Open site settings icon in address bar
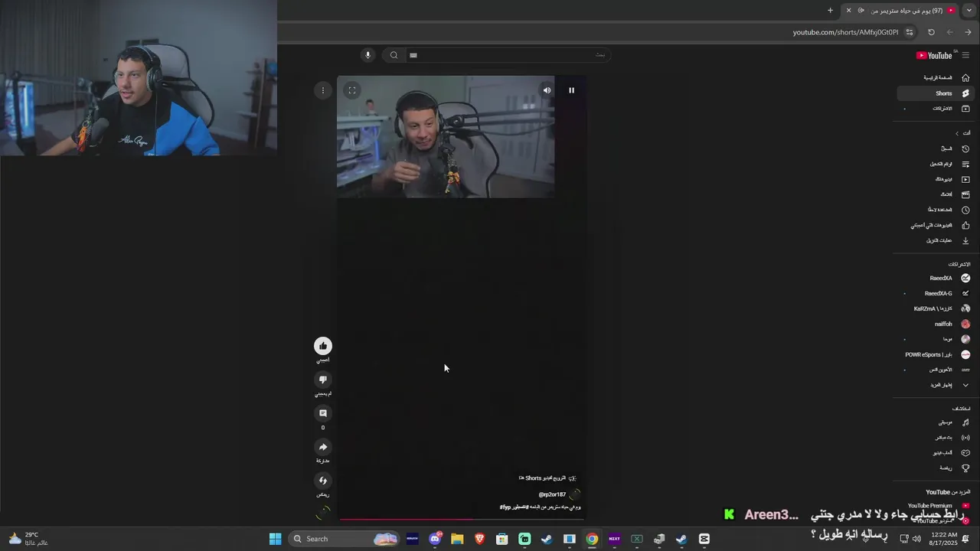 pyautogui.click(x=910, y=32)
